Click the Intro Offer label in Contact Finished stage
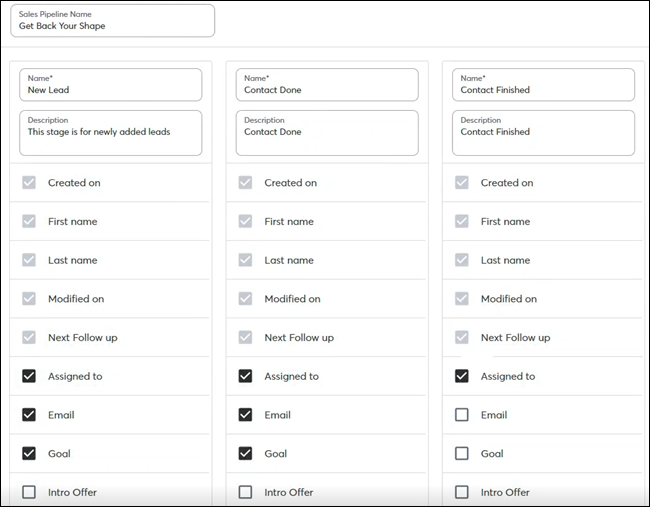650x507 pixels. coord(505,492)
